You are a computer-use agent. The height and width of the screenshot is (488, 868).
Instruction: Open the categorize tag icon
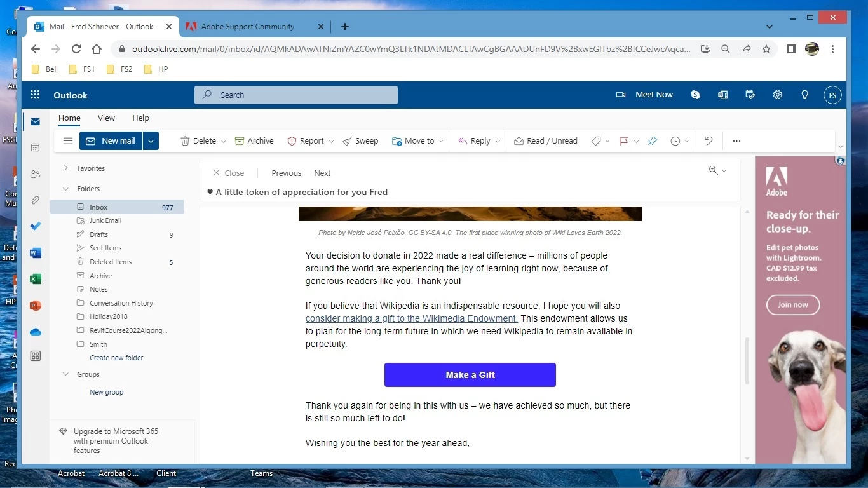coord(596,141)
